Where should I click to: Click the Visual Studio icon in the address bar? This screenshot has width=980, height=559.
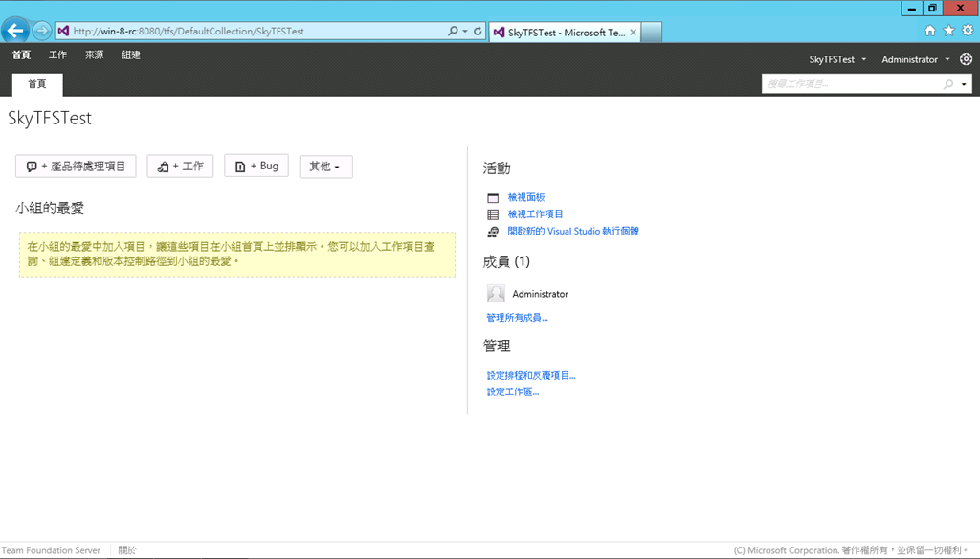pos(63,31)
